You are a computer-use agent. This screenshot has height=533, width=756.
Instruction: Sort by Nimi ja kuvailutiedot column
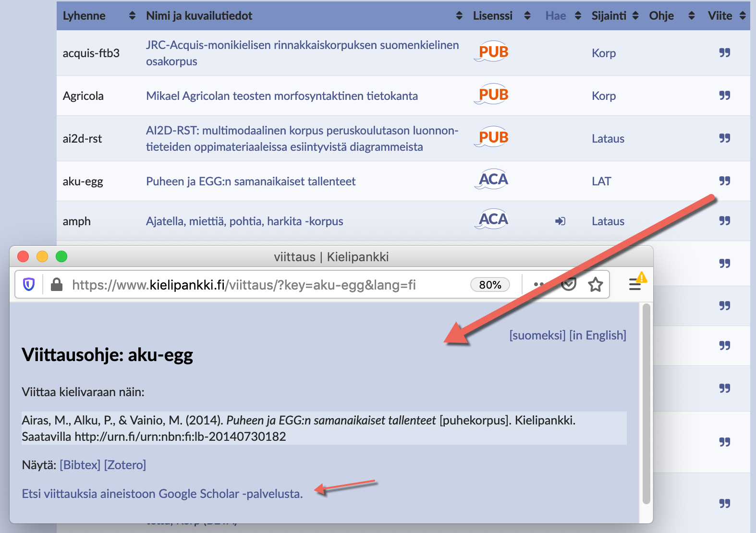pyautogui.click(x=459, y=16)
